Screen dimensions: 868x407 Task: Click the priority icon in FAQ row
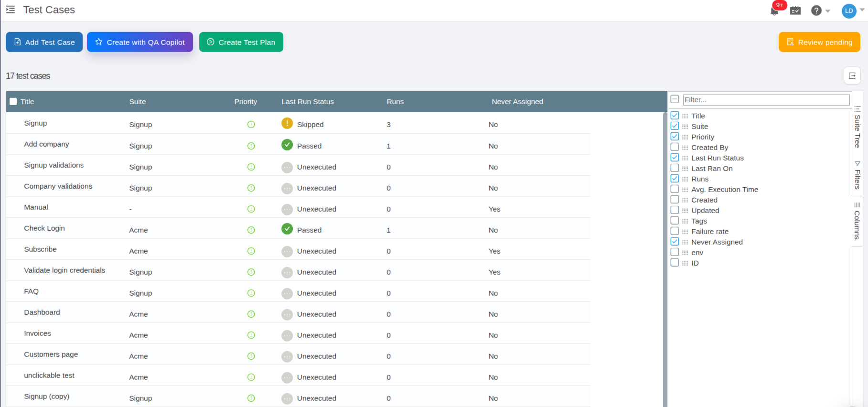pyautogui.click(x=251, y=293)
